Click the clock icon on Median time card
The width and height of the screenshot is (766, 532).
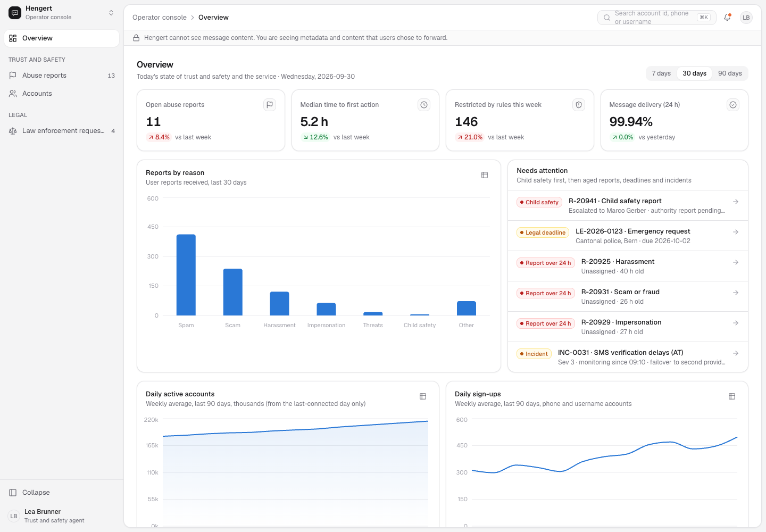pos(424,105)
